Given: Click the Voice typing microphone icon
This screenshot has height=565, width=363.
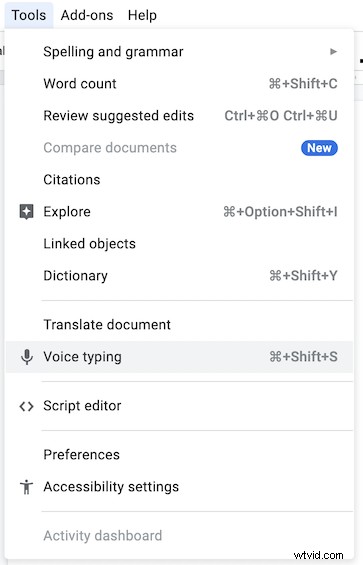Looking at the screenshot, I should pos(27,357).
